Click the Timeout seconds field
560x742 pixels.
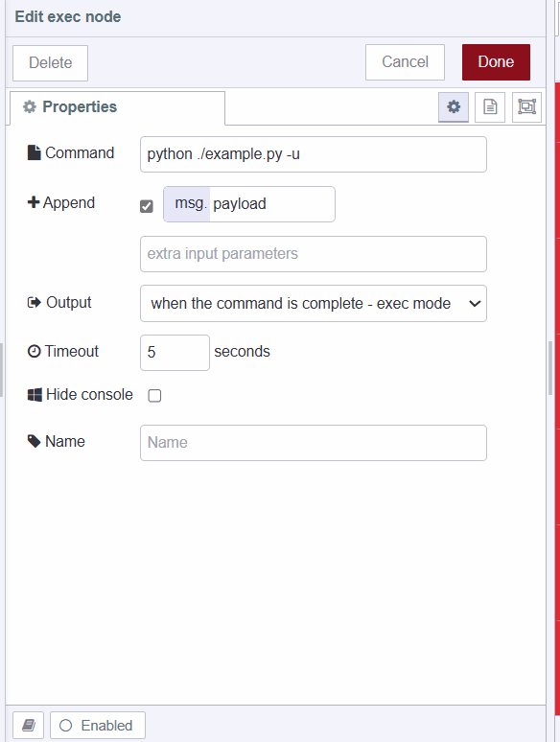tap(175, 353)
